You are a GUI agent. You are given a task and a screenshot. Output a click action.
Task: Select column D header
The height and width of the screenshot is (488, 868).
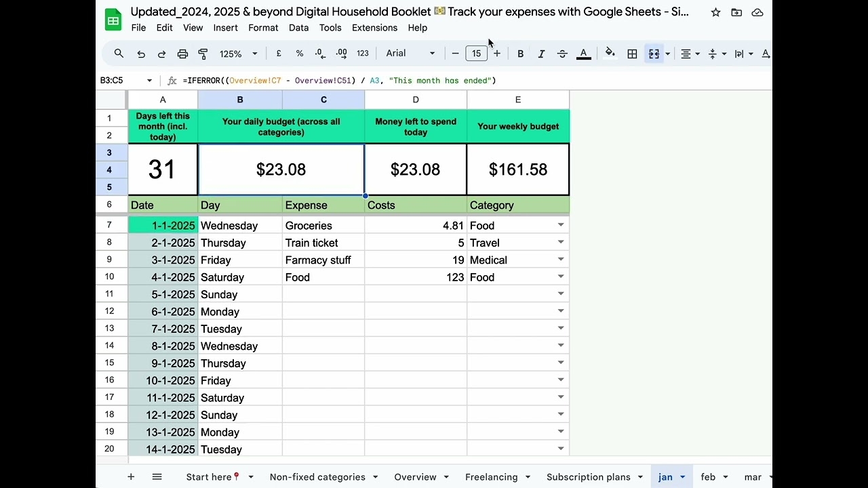(416, 100)
